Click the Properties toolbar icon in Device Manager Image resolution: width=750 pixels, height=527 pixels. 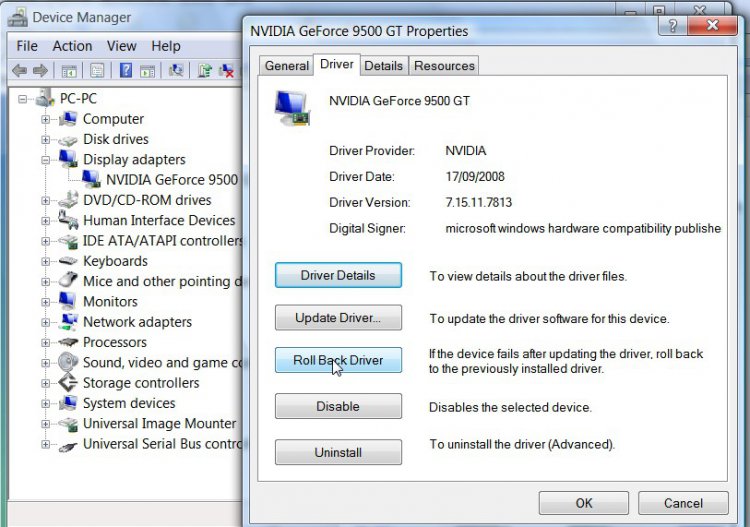coord(97,71)
